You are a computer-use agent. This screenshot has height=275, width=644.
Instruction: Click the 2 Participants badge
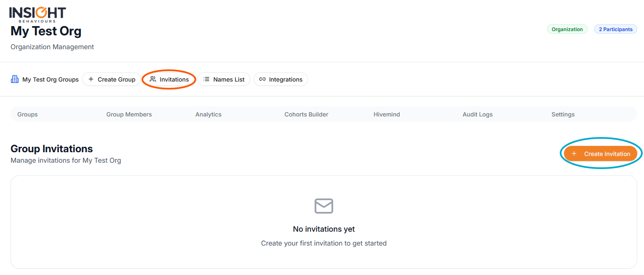point(615,29)
